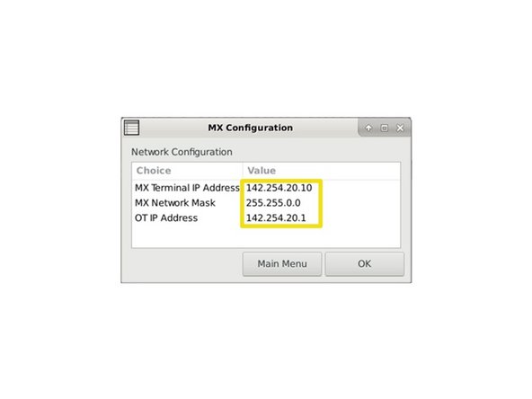The width and height of the screenshot is (532, 399).
Task: Click the MX Configuration title bar text
Action: pos(251,128)
